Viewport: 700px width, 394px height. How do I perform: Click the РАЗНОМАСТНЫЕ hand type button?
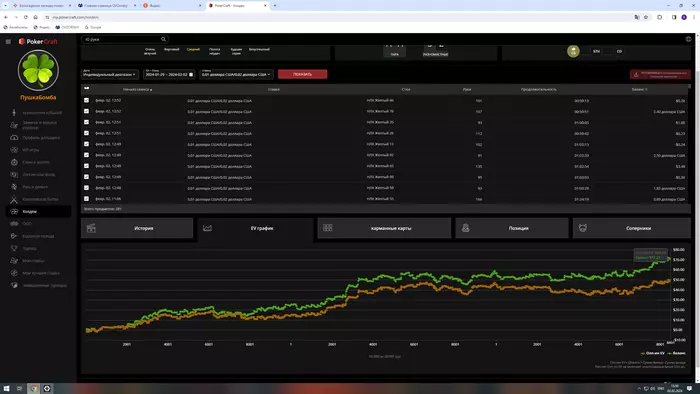click(x=435, y=50)
